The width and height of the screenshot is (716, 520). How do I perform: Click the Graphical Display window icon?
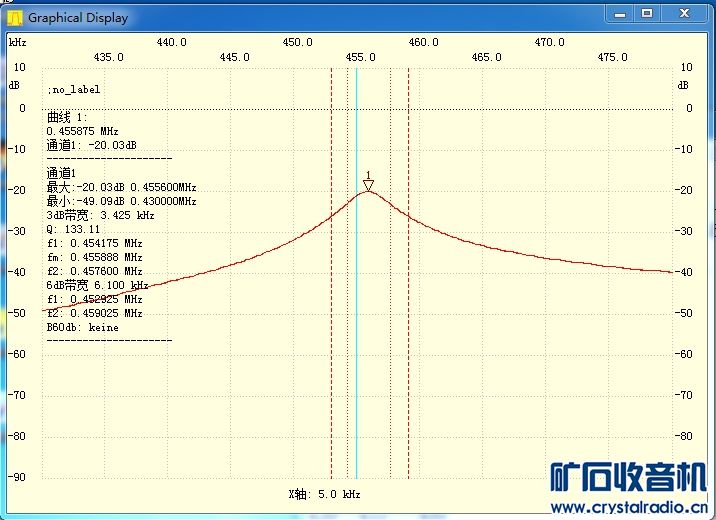pyautogui.click(x=15, y=18)
